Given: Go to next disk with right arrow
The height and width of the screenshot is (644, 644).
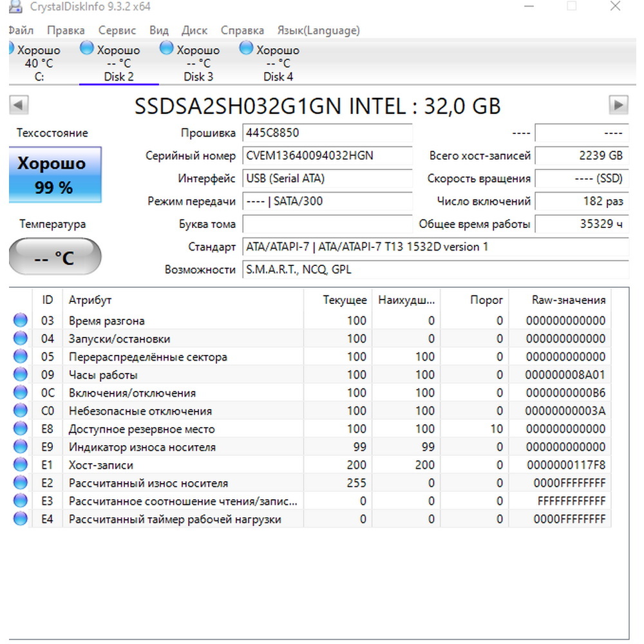Looking at the screenshot, I should [x=618, y=105].
